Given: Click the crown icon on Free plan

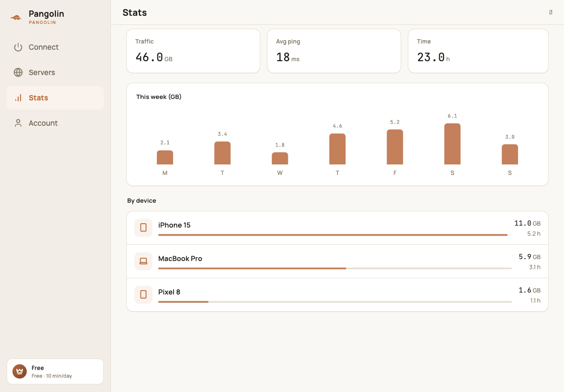Looking at the screenshot, I should (20, 371).
